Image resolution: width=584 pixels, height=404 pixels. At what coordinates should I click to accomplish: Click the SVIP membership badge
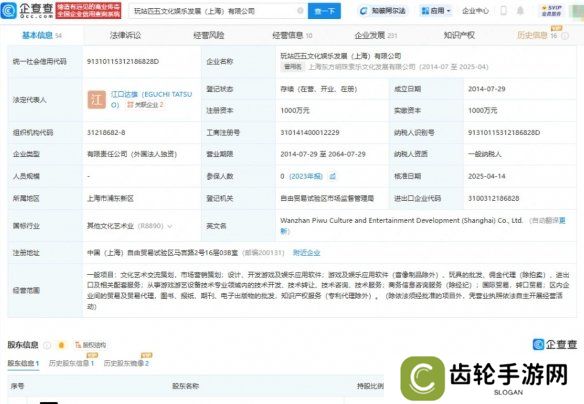point(552,10)
